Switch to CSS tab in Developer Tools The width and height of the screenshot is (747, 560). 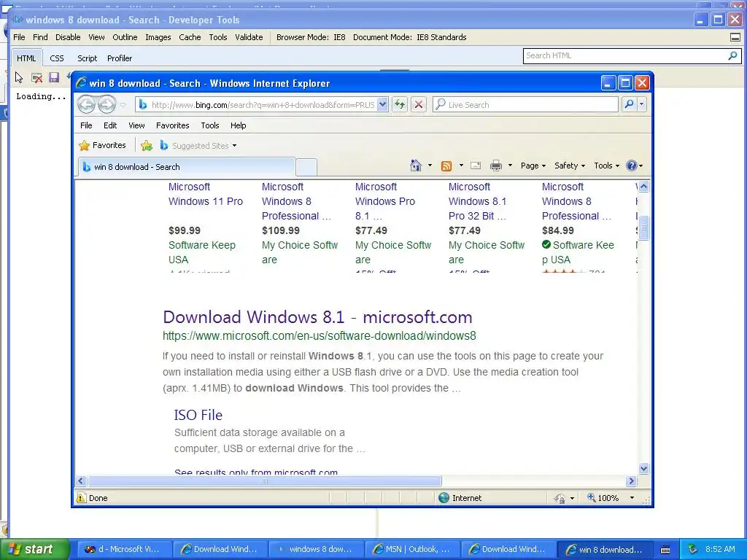[57, 58]
